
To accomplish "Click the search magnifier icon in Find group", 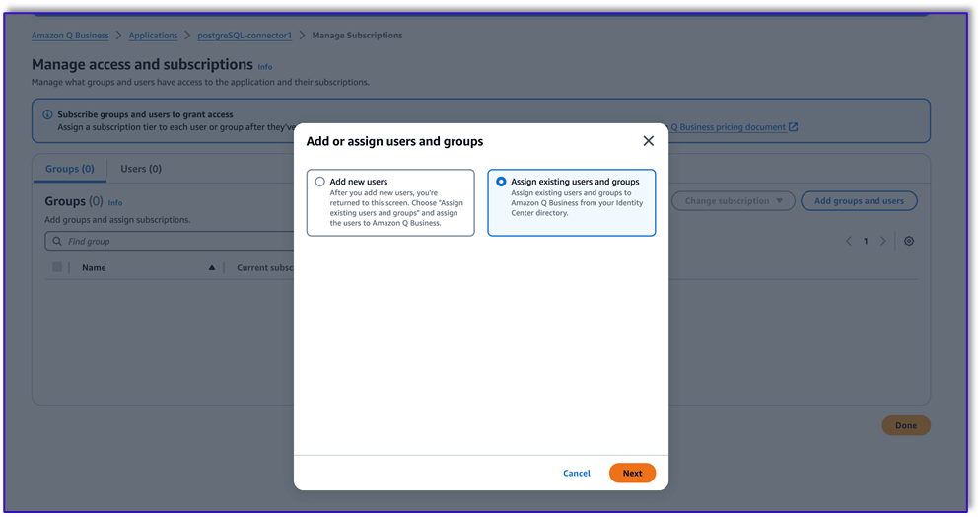I will [x=57, y=242].
